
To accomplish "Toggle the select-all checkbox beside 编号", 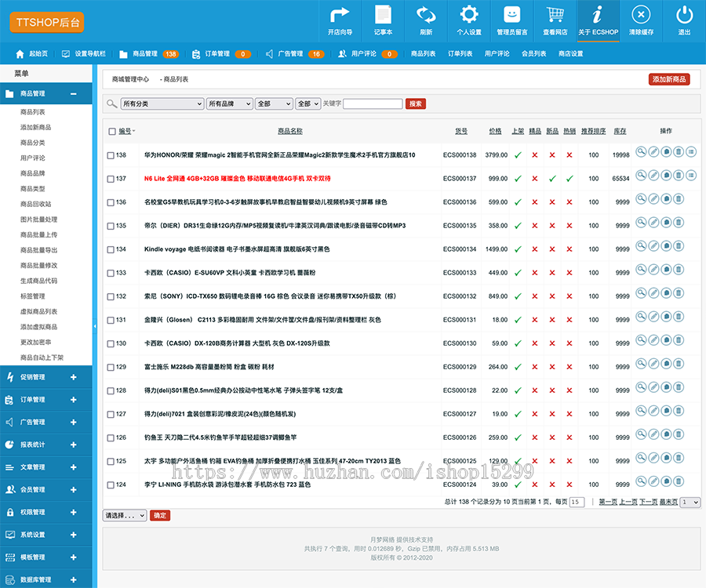I will click(112, 132).
